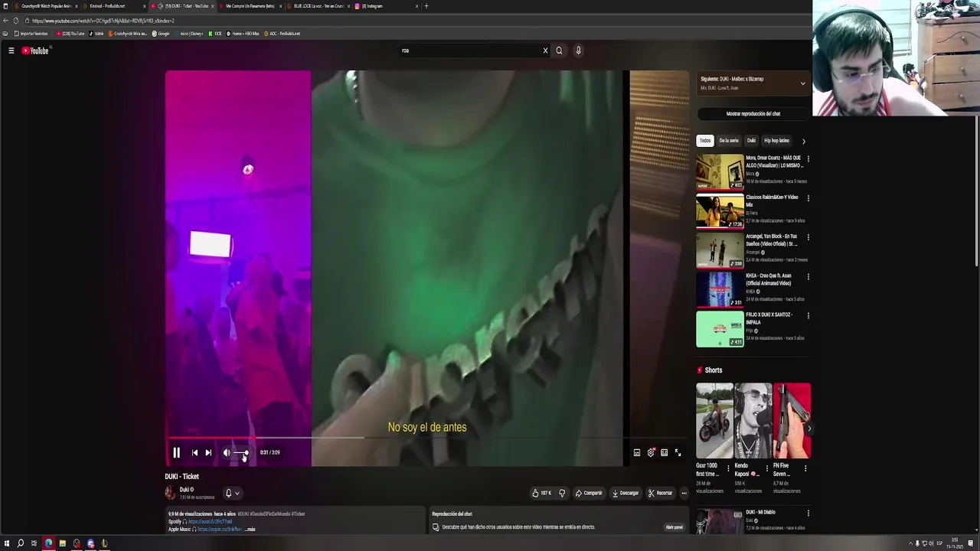Expand the description with ...más
The height and width of the screenshot is (551, 980).
pyautogui.click(x=249, y=529)
